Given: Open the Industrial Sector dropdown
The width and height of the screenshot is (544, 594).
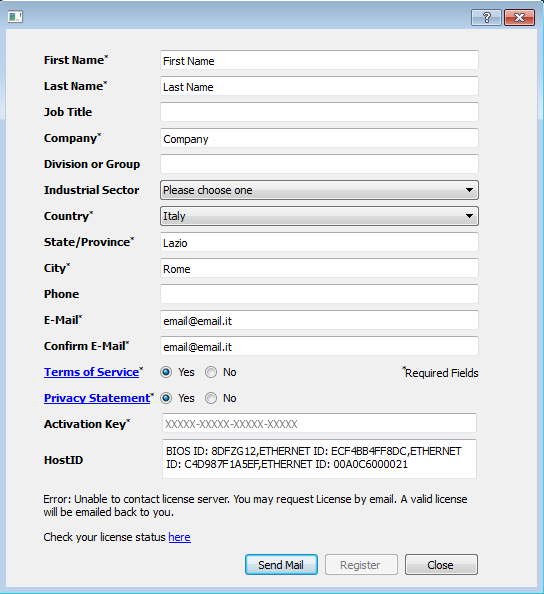Looking at the screenshot, I should [319, 190].
